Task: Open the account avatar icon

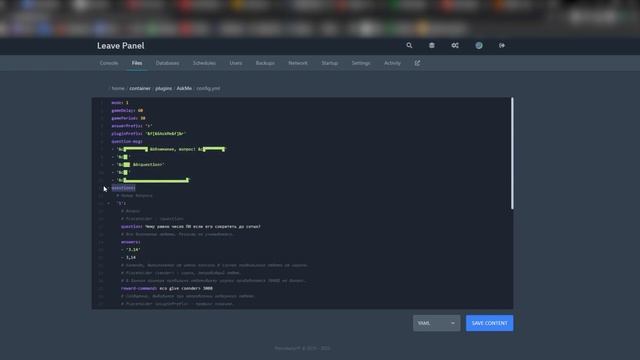Action: [x=479, y=45]
